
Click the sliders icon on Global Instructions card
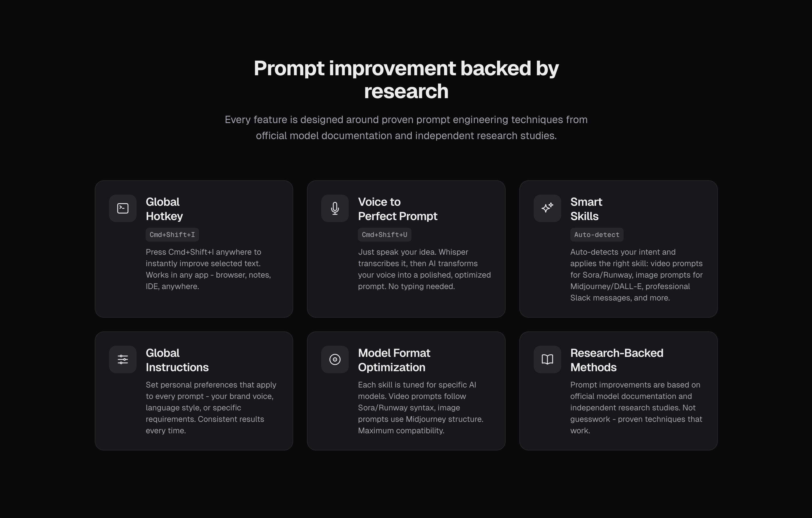tap(123, 359)
